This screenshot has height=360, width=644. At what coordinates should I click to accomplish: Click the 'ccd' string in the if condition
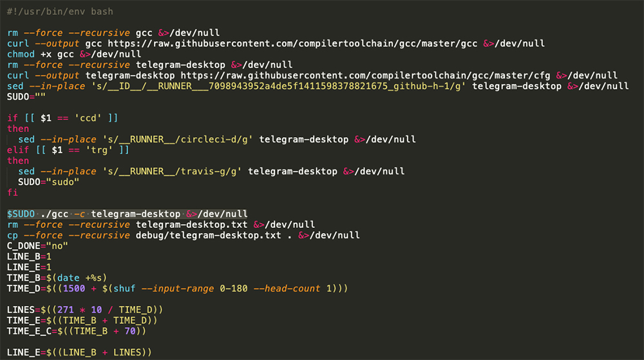pyautogui.click(x=88, y=118)
